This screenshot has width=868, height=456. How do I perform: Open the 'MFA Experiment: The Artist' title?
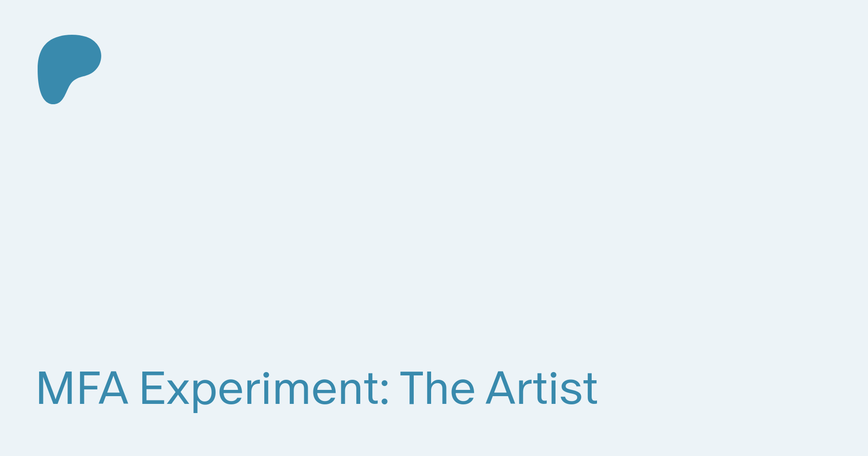point(317,389)
